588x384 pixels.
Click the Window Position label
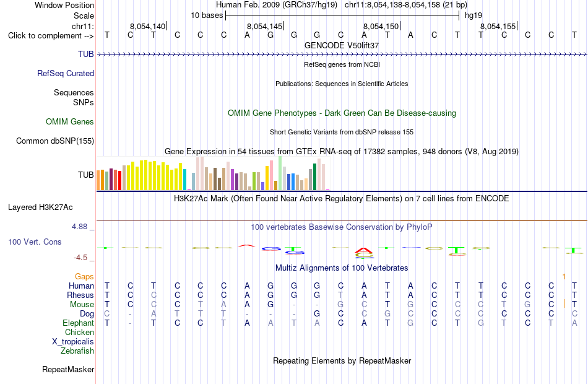tap(64, 5)
